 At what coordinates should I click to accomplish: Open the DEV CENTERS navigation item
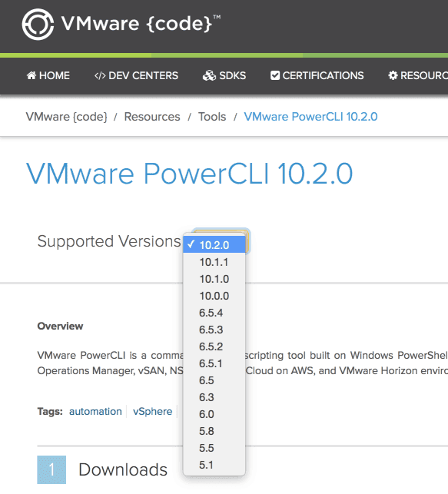[x=136, y=75]
